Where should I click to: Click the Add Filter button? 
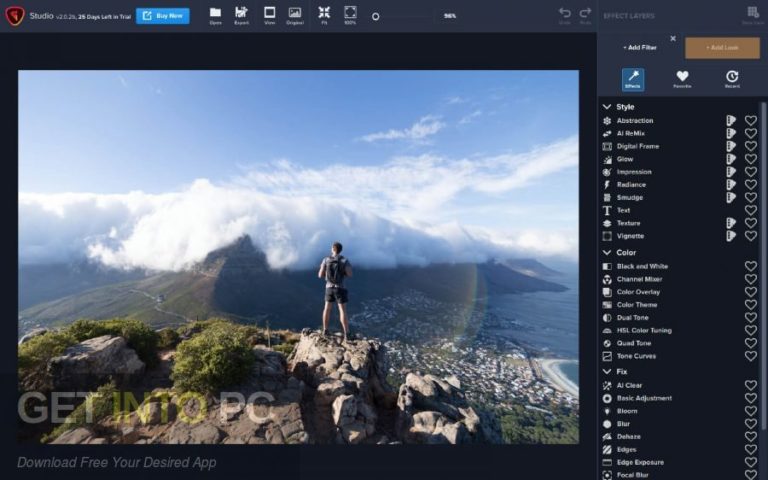coord(639,48)
